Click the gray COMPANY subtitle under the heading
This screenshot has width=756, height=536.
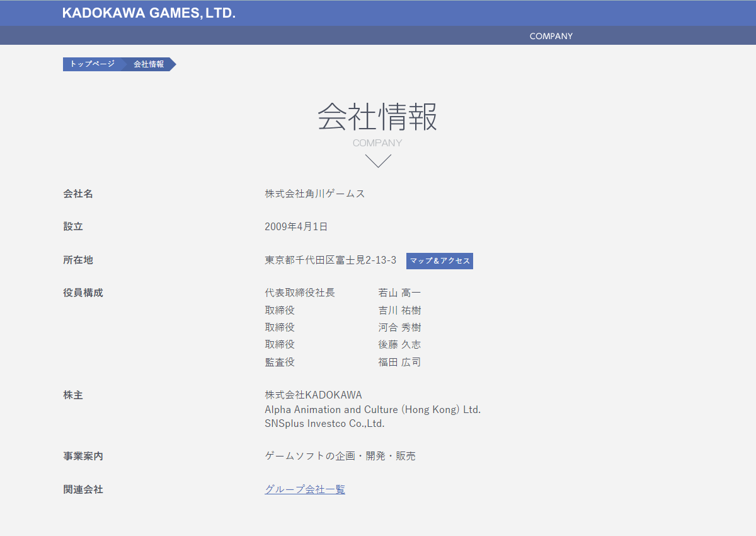[x=377, y=143]
